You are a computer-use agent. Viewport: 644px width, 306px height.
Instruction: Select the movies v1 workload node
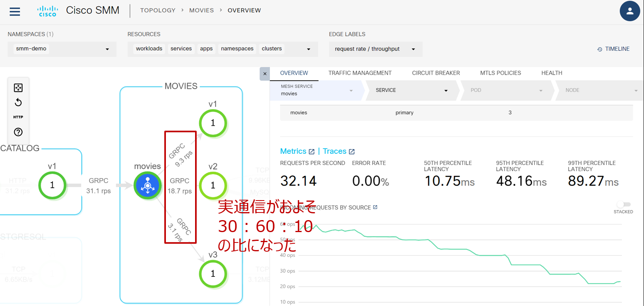click(213, 123)
